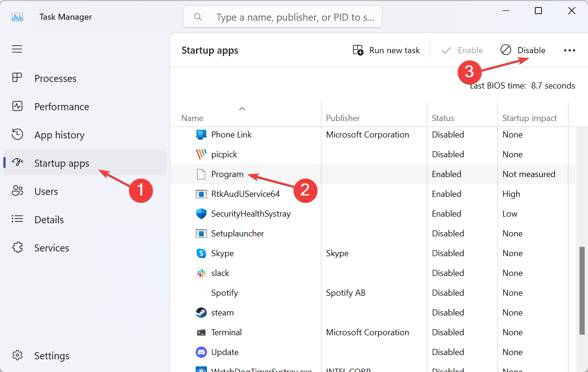This screenshot has width=588, height=372.
Task: Open the more options ellipsis menu
Action: (x=570, y=50)
